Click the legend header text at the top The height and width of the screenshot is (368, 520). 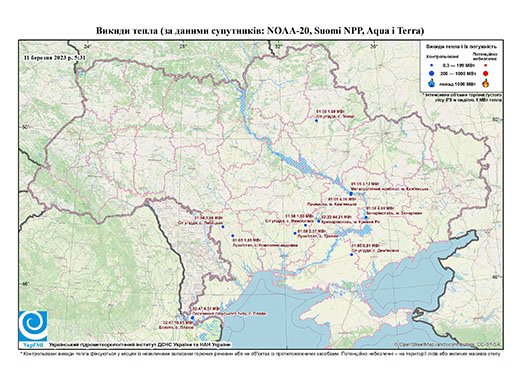[461, 47]
